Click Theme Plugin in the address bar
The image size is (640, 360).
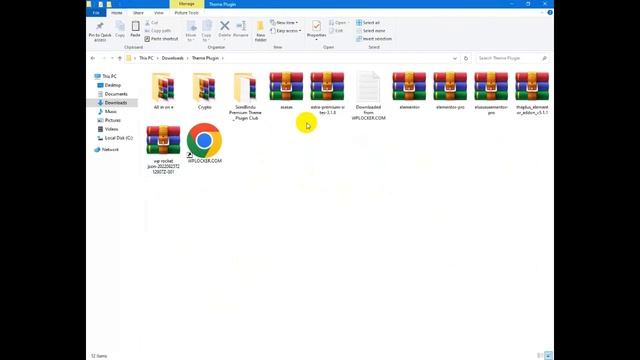pyautogui.click(x=205, y=58)
